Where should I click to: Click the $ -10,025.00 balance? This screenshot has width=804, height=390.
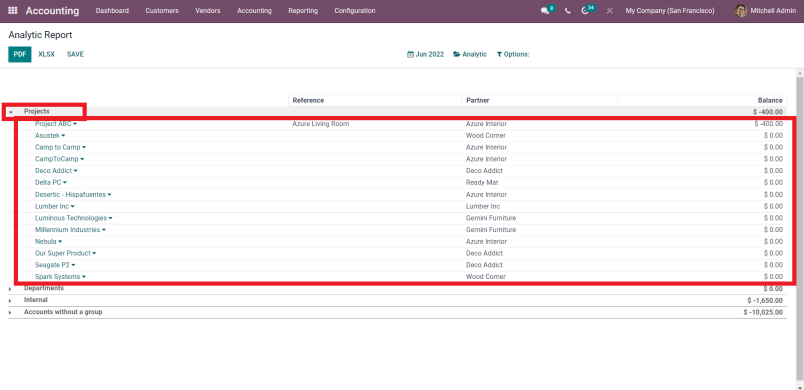point(763,312)
